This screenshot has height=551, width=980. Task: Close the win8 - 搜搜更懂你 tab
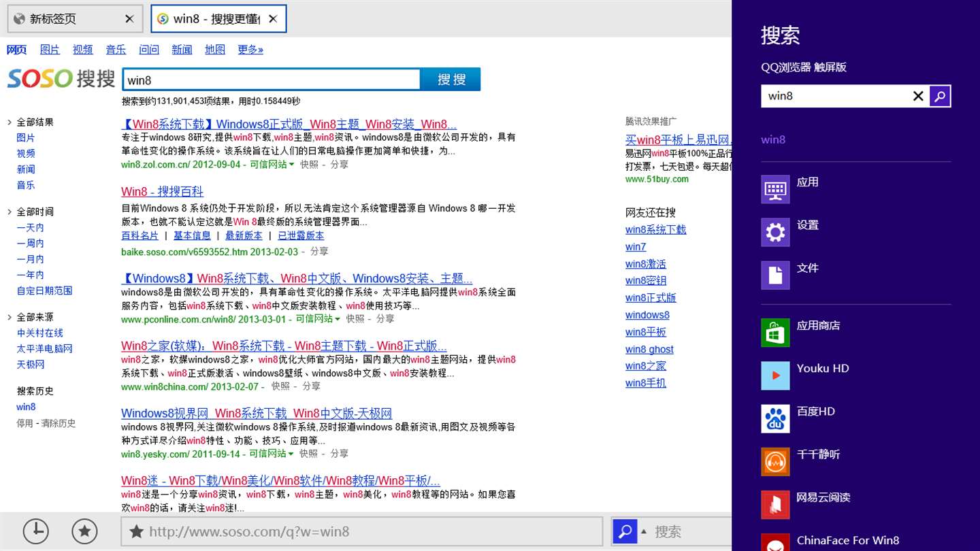tap(273, 19)
